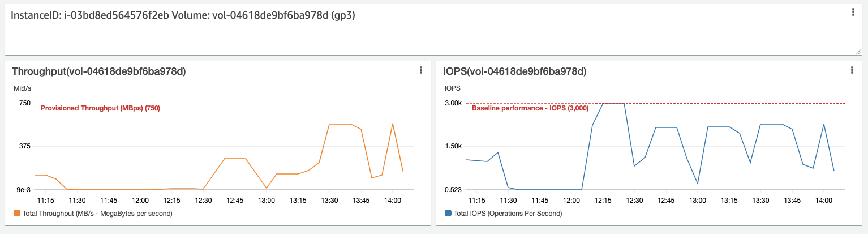Click the 13:30 tick on Throughput chart

[330, 201]
